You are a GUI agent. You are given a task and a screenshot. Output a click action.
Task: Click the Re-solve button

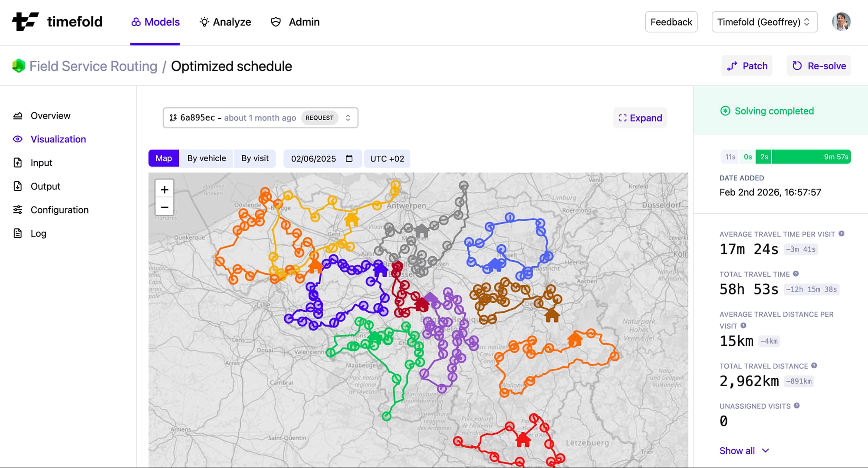818,66
